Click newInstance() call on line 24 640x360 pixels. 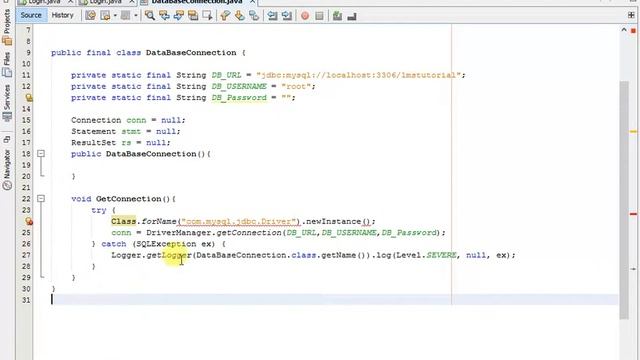(x=338, y=221)
